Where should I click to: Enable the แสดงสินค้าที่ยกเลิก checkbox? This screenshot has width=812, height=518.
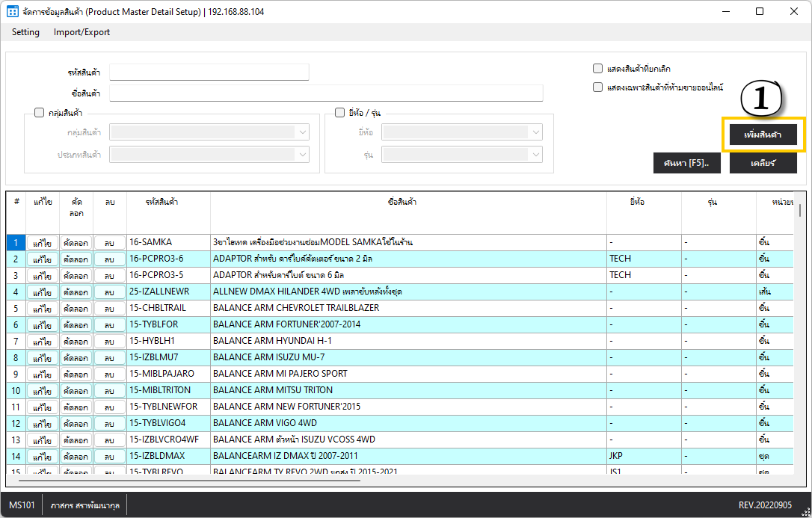coord(597,68)
